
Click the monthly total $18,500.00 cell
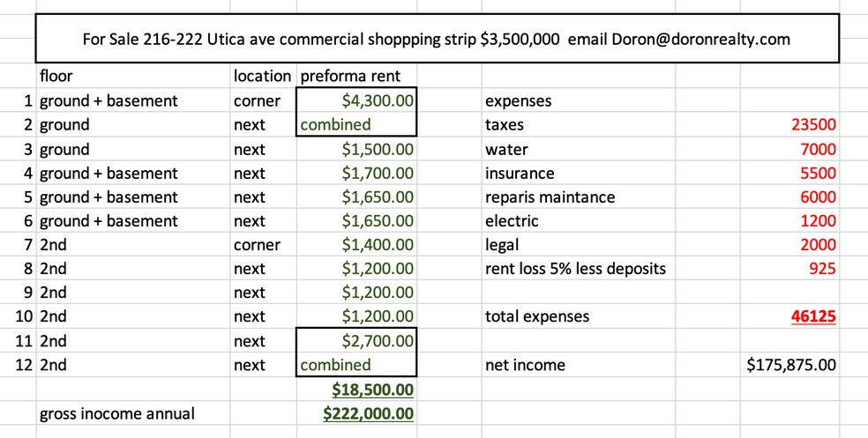(x=357, y=389)
